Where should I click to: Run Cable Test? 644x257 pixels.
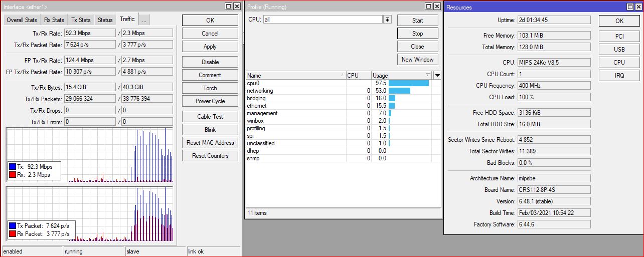tap(210, 117)
